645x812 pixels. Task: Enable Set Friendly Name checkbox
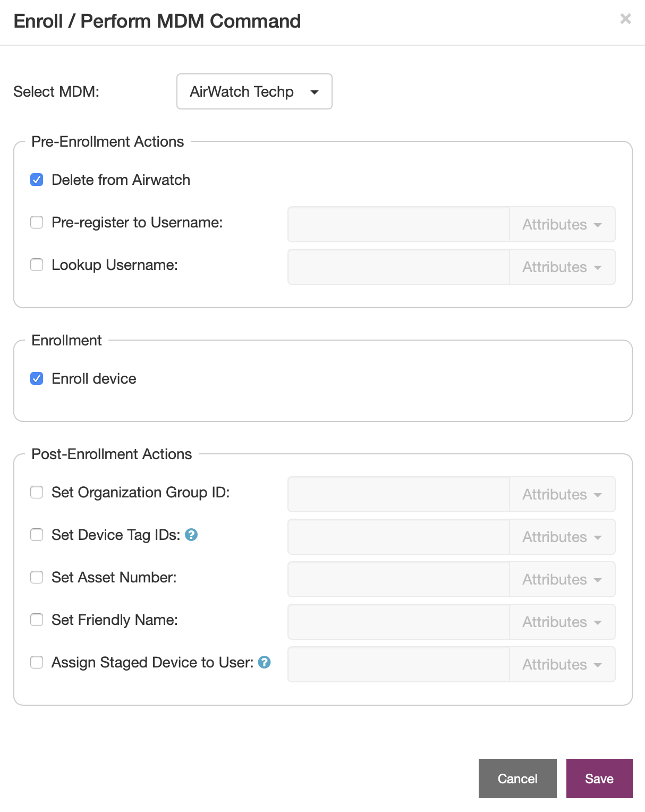[37, 620]
